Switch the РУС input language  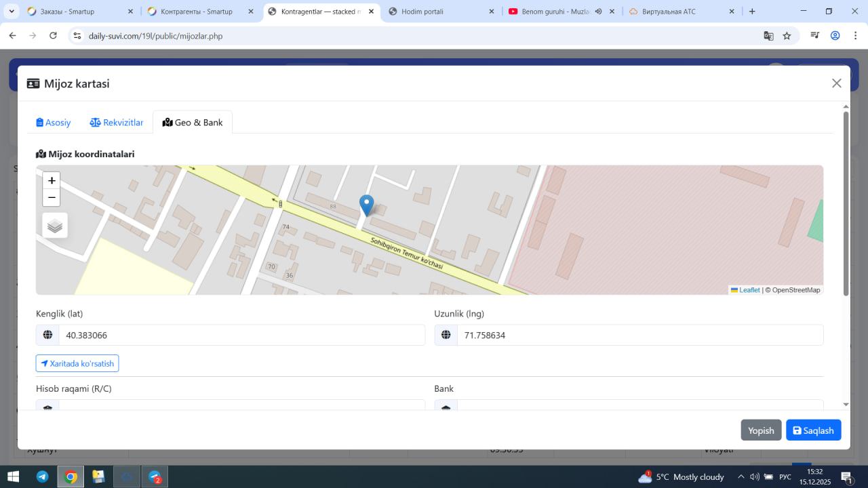point(785,476)
